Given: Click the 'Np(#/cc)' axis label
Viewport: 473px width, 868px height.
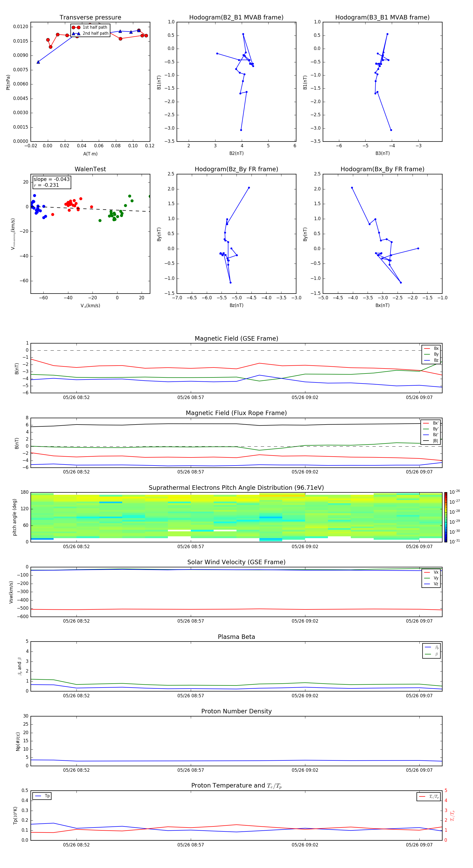Looking at the screenshot, I should tap(18, 741).
